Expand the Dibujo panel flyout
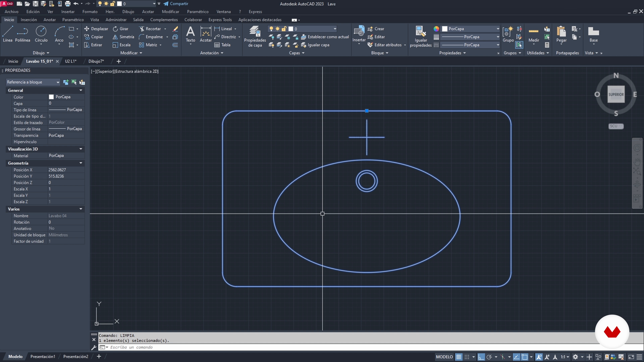Viewport: 644px width, 362px height. pyautogui.click(x=41, y=53)
